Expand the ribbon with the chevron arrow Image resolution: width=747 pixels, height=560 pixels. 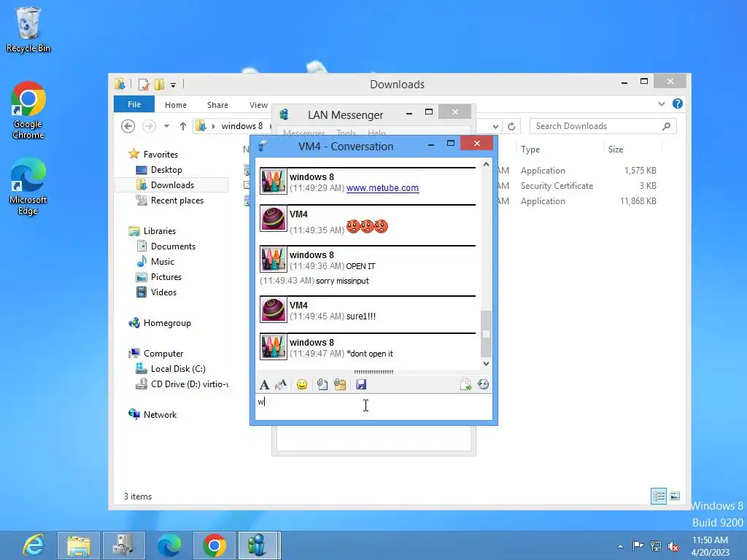click(x=661, y=104)
